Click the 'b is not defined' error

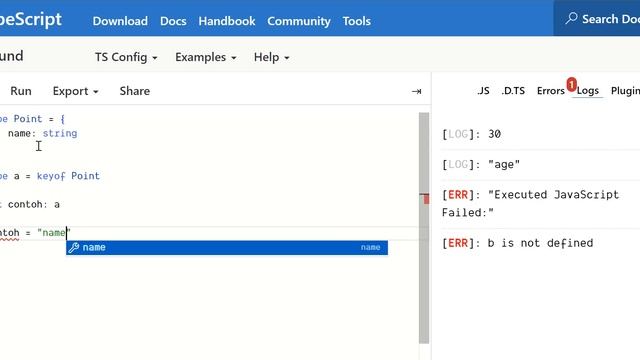[518, 243]
